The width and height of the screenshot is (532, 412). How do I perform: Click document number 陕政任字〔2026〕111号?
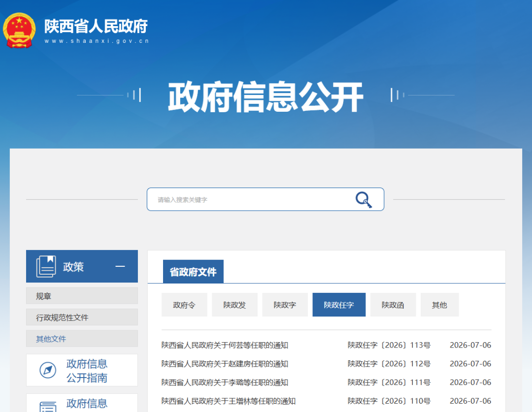[389, 382]
